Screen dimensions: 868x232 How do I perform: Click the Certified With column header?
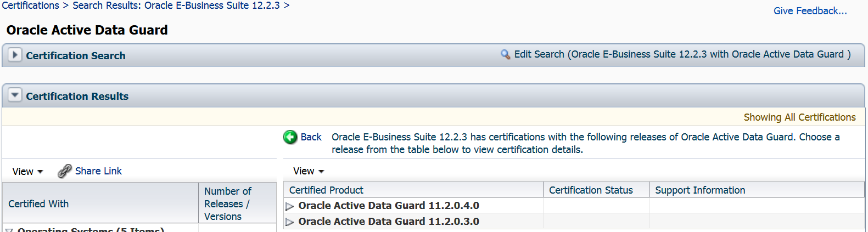tap(38, 204)
